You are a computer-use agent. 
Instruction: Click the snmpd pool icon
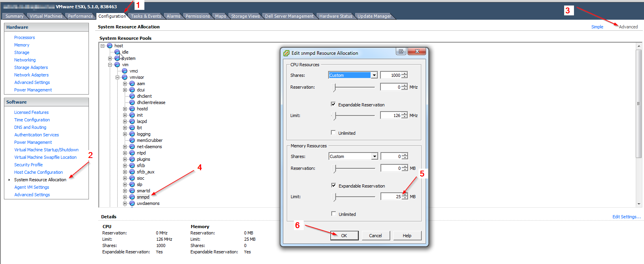(x=132, y=197)
